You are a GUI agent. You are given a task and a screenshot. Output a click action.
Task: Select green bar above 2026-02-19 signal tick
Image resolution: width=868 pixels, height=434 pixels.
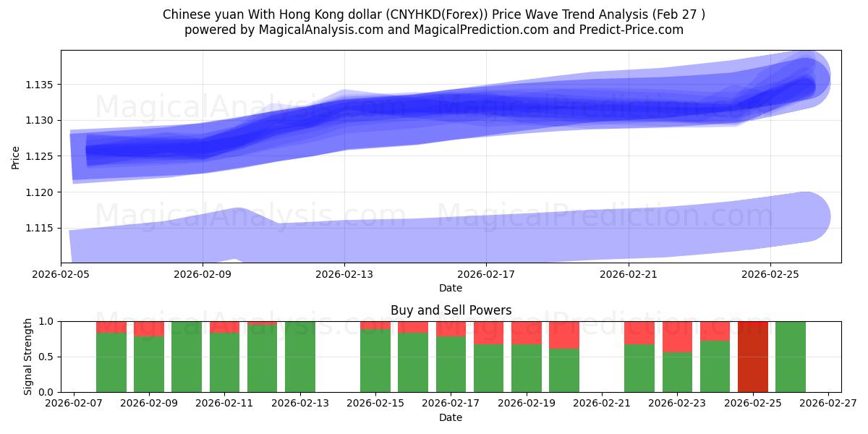pos(526,368)
